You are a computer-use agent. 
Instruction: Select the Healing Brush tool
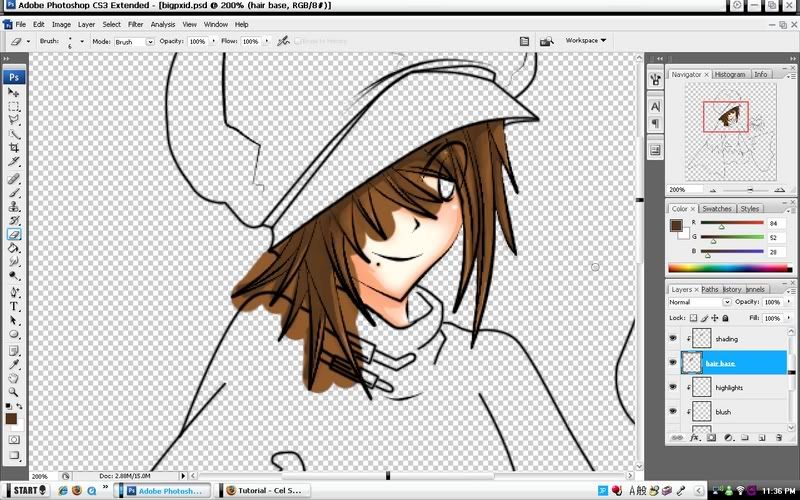click(x=13, y=179)
